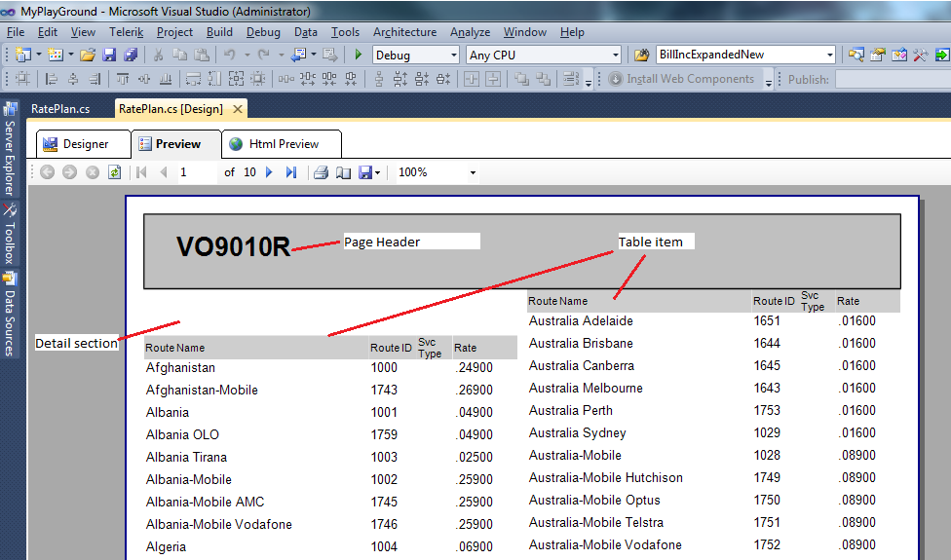The width and height of the screenshot is (951, 560).
Task: Click the Paste clipboard icon
Action: 202,56
